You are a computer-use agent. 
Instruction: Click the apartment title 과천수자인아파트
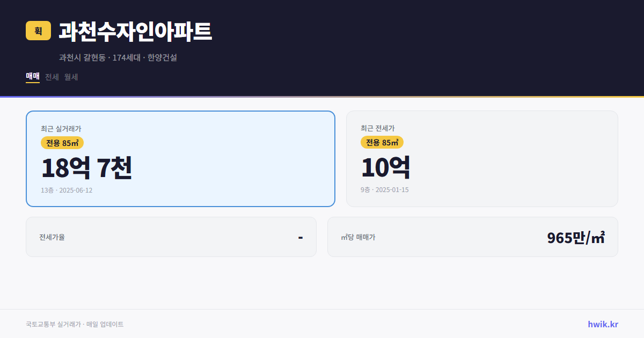[x=134, y=32]
